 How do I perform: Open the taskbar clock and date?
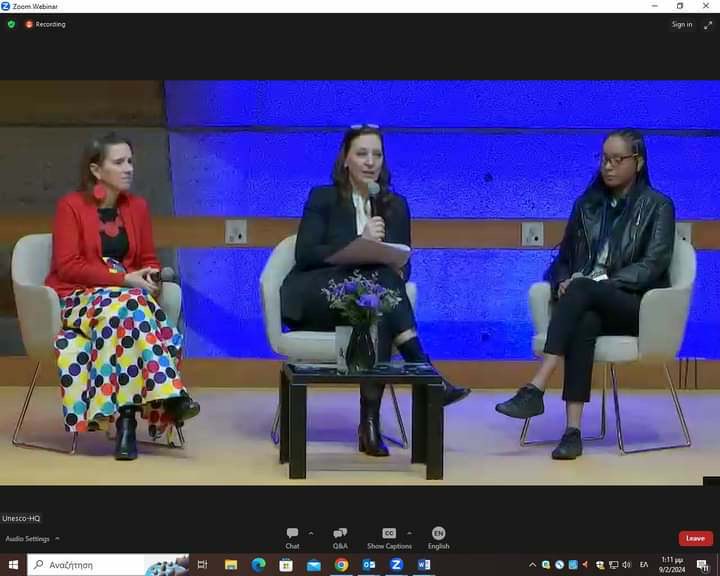point(671,565)
